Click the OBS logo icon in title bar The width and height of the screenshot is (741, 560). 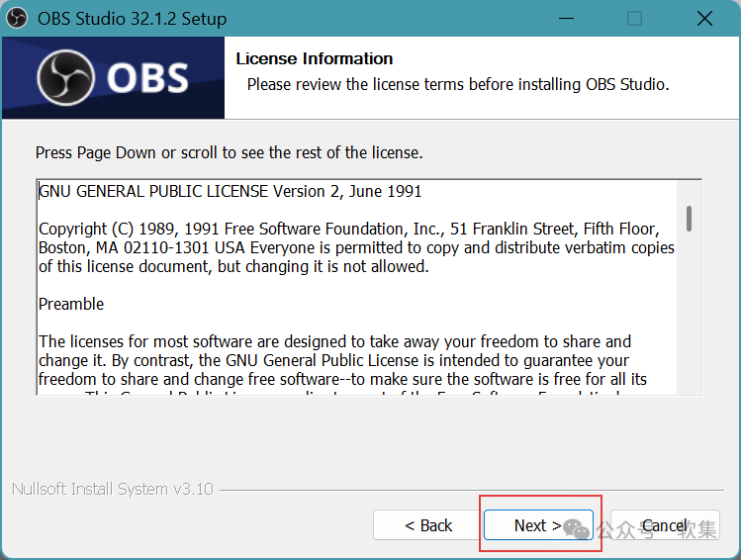click(17, 19)
